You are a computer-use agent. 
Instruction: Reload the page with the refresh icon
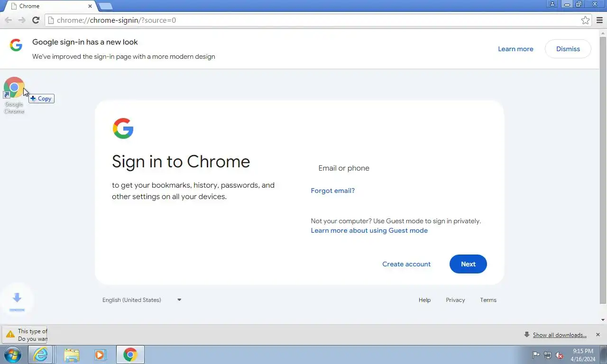pyautogui.click(x=36, y=20)
